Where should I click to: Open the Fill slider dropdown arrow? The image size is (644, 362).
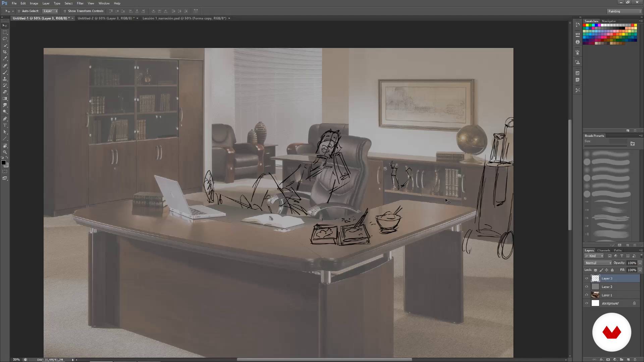coord(640,270)
